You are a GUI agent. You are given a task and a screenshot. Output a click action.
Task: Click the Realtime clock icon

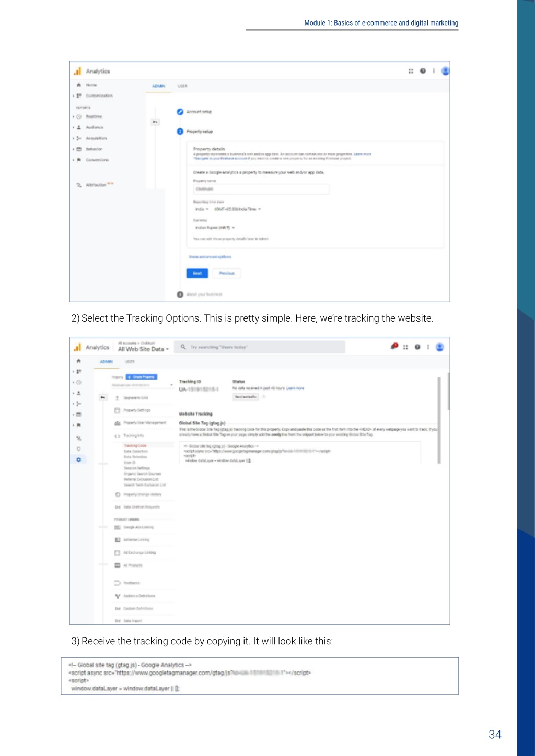(79, 117)
